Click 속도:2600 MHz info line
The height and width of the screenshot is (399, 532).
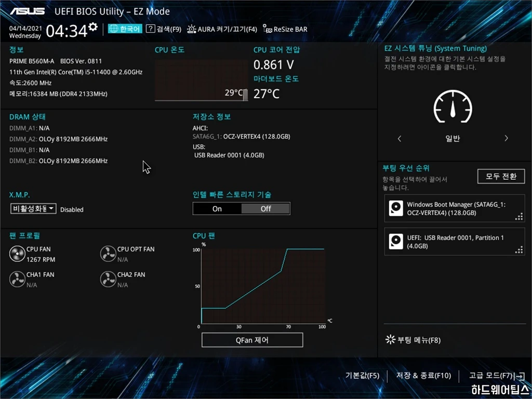30,83
